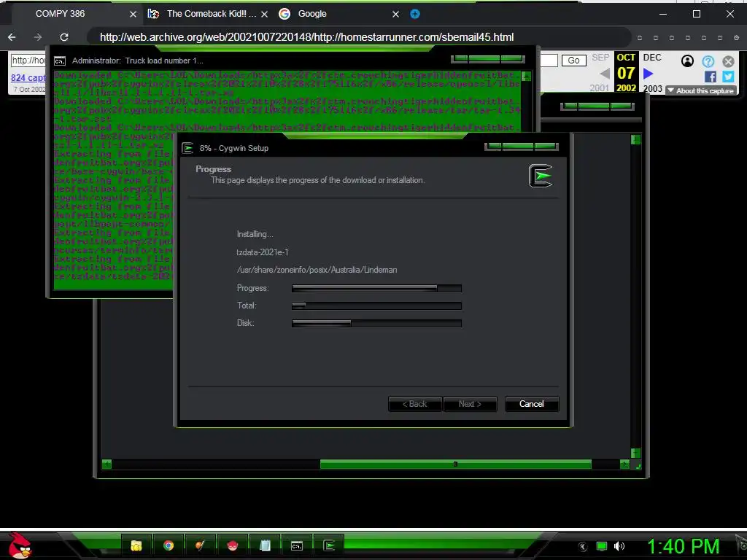Open the network tray icon

point(602,547)
